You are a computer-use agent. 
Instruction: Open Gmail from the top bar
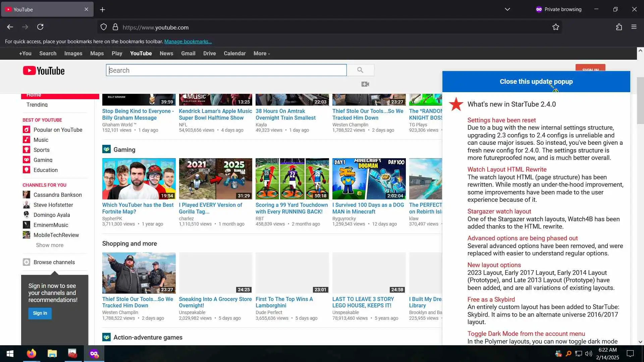click(x=188, y=54)
